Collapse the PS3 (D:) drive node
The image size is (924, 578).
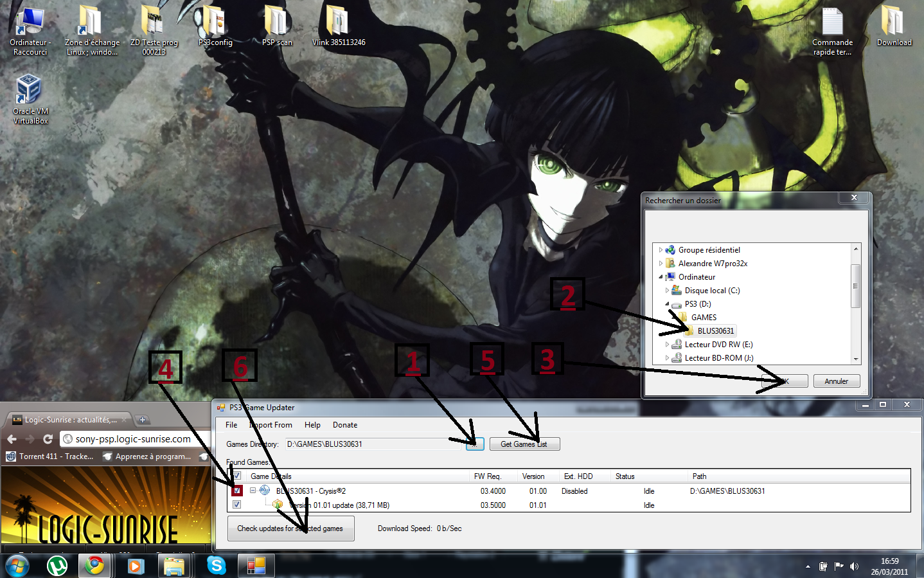[666, 304]
